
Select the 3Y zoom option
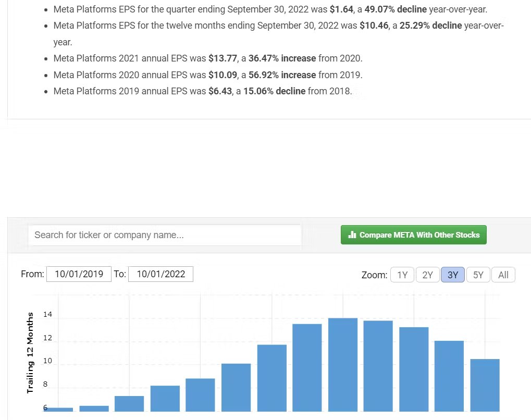[453, 275]
